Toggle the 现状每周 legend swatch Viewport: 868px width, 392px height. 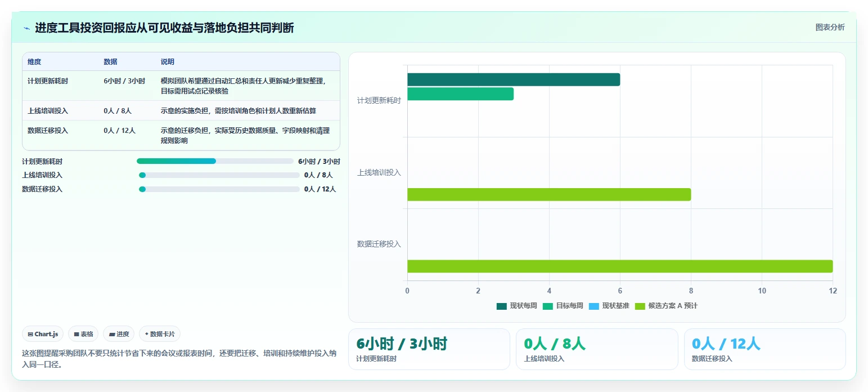[502, 306]
